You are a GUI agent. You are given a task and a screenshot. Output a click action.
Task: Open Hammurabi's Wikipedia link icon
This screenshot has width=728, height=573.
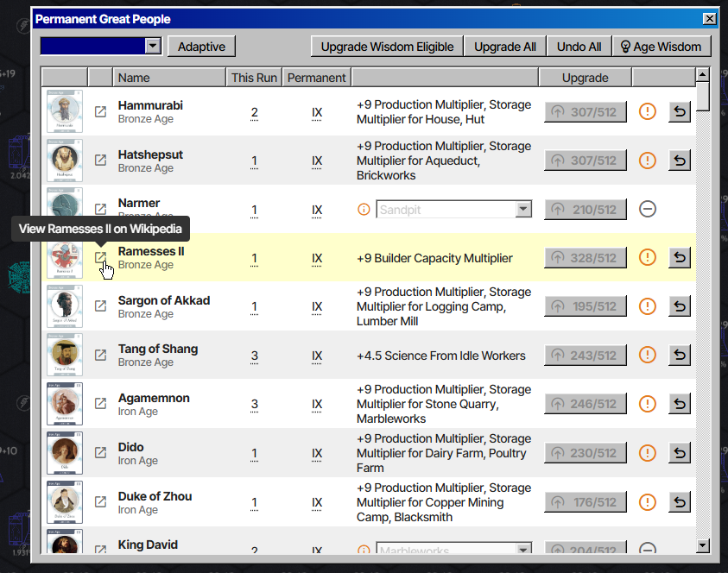(100, 112)
